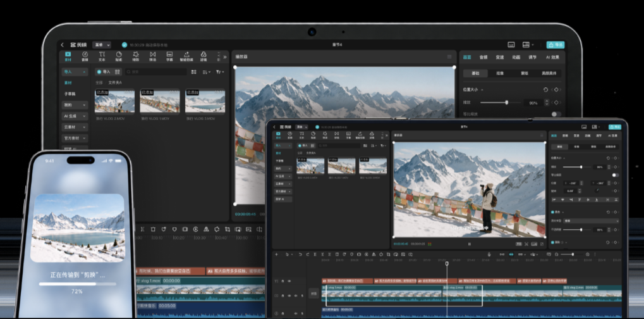Click the 不透明度 opacity slider on tablet

click(x=578, y=229)
